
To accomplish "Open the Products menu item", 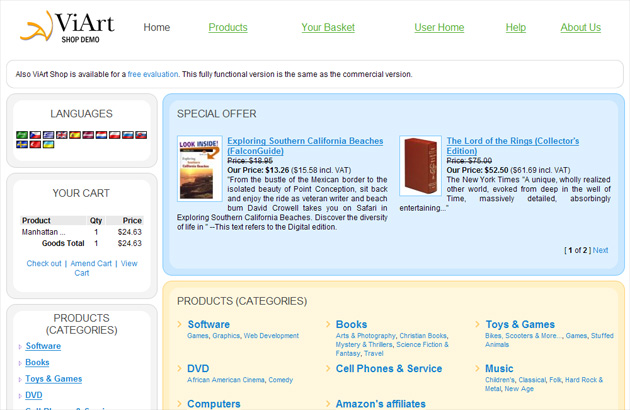I will pos(228,27).
